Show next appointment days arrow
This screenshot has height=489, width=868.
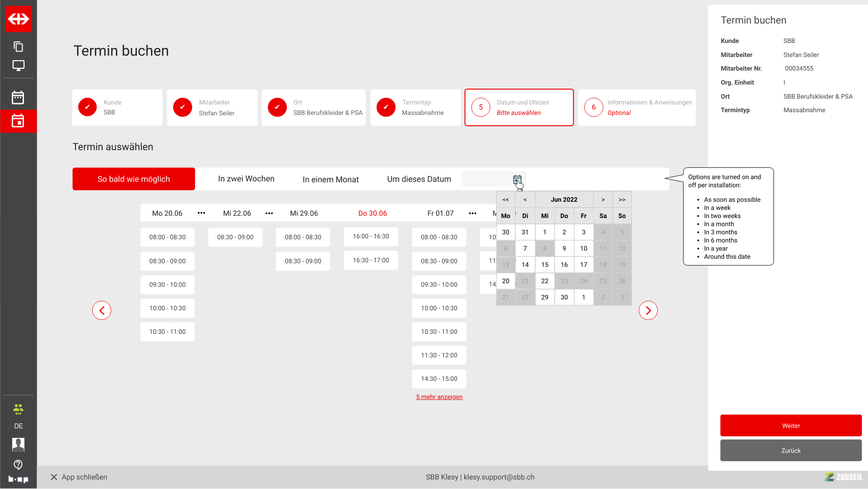point(648,310)
